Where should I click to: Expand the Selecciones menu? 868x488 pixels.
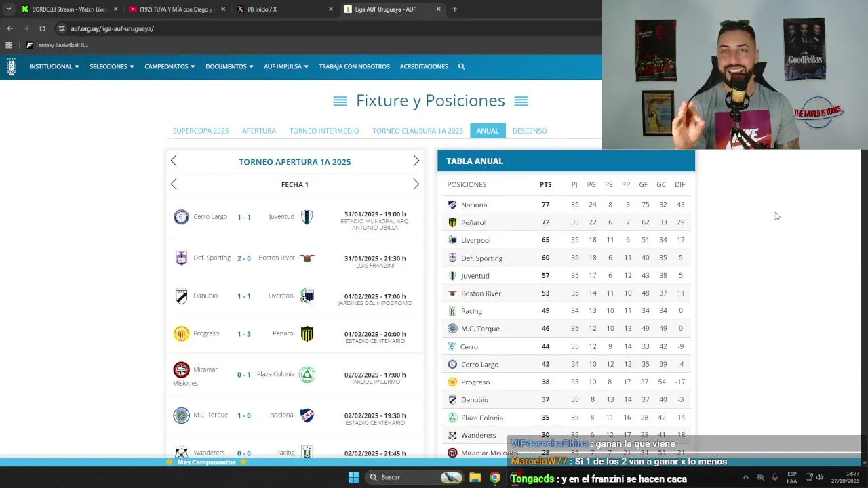pos(112,66)
